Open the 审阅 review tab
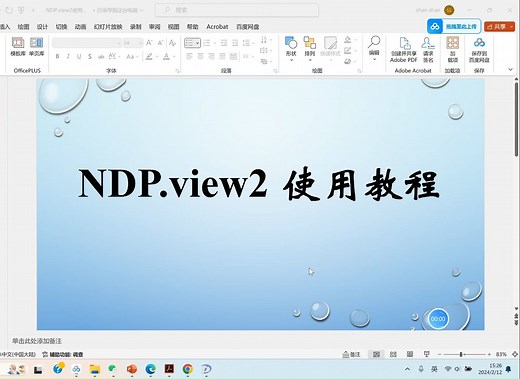The height and width of the screenshot is (379, 520). [155, 27]
